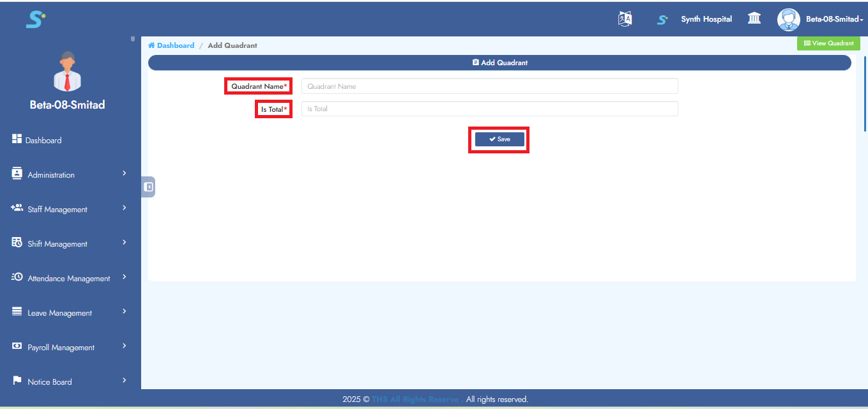
Task: Click the Shift Management calendar icon
Action: coord(17,243)
